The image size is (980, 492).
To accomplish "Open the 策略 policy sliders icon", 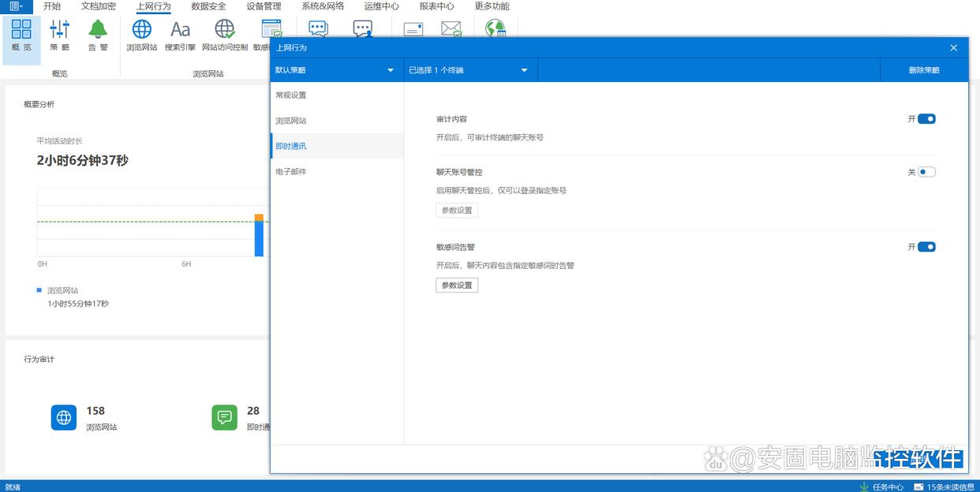I will coord(60,36).
